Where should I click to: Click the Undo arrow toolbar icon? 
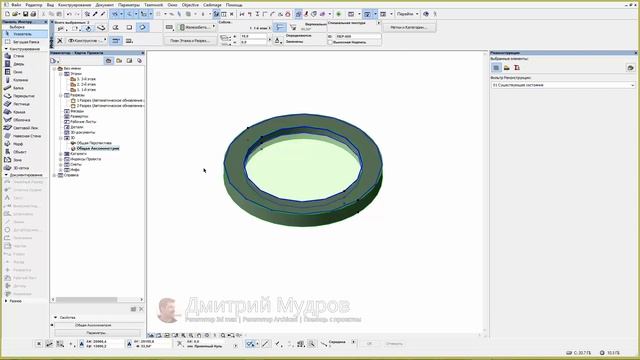[x=69, y=14]
